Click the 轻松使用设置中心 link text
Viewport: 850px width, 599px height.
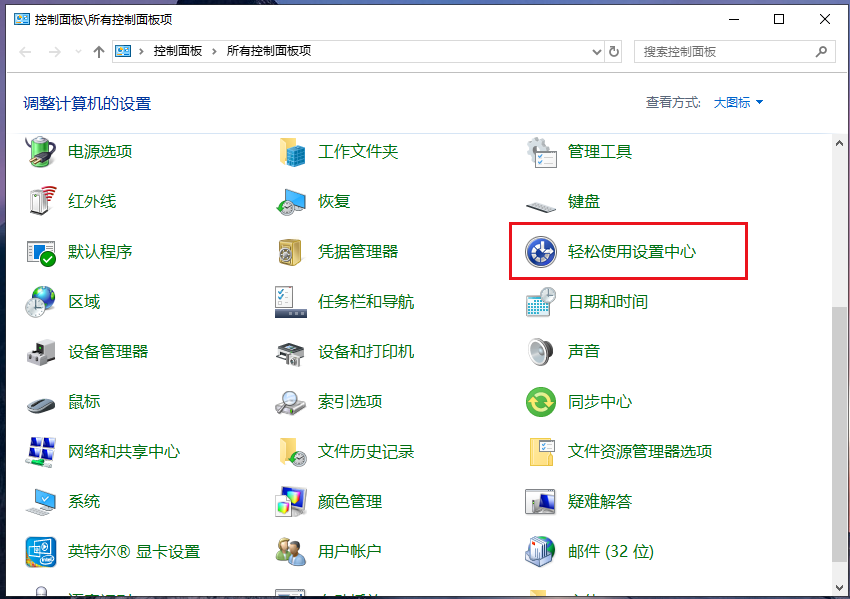[x=632, y=252]
